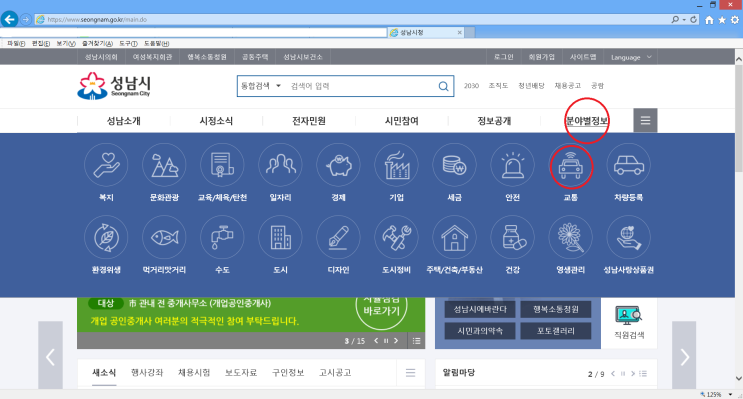The height and width of the screenshot is (399, 743).
Task: Go back with the browser back arrow
Action: (9, 19)
